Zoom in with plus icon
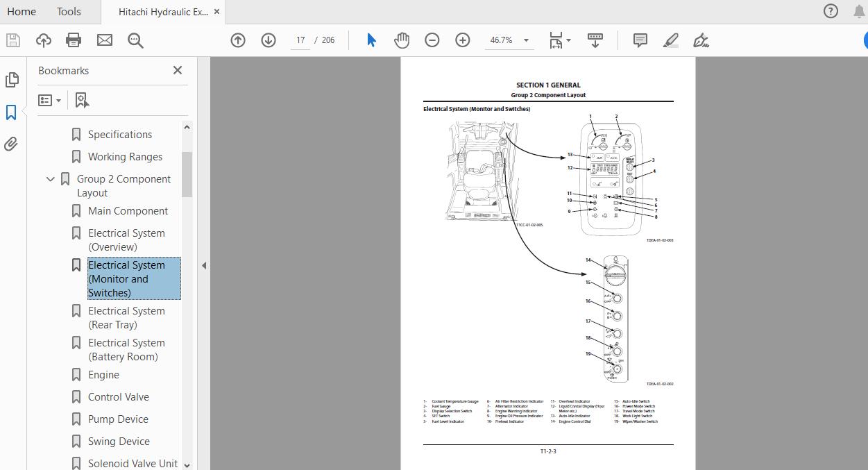Image resolution: width=868 pixels, height=470 pixels. (463, 40)
